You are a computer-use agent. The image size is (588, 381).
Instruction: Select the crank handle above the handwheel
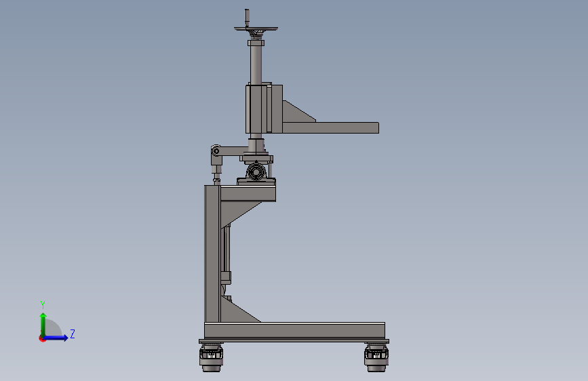tap(247, 18)
